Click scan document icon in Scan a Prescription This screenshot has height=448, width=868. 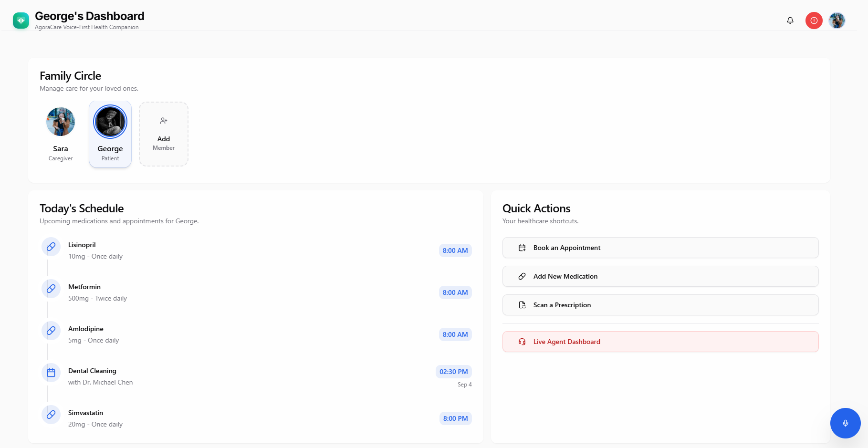(522, 305)
